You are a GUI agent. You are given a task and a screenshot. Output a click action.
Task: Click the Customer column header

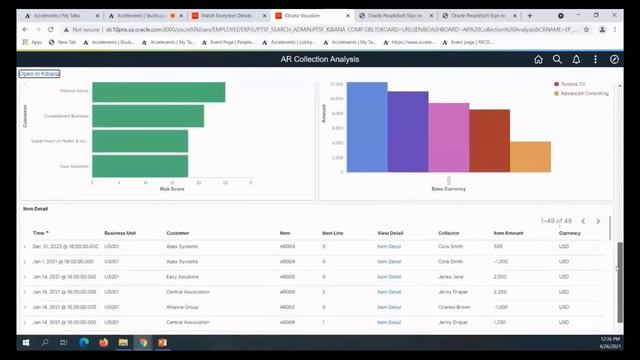[178, 233]
